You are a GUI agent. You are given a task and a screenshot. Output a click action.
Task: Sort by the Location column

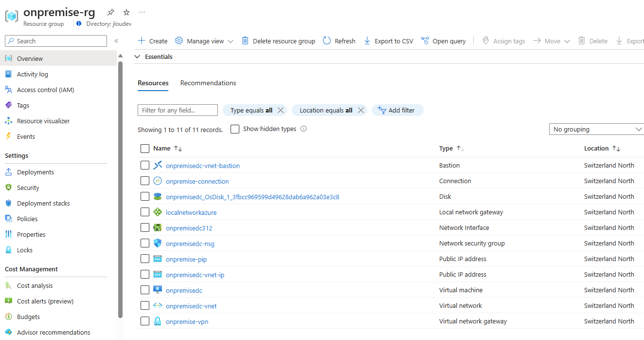tap(602, 149)
